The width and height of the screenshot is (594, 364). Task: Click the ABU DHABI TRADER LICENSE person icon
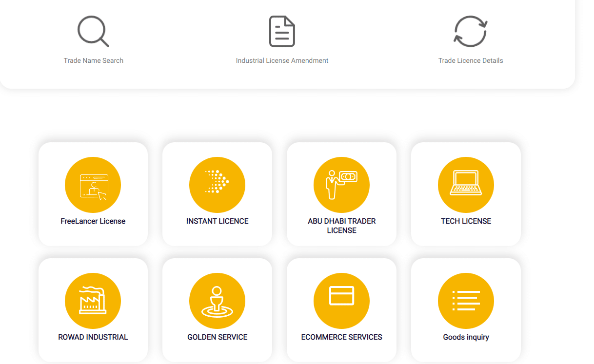pyautogui.click(x=341, y=185)
